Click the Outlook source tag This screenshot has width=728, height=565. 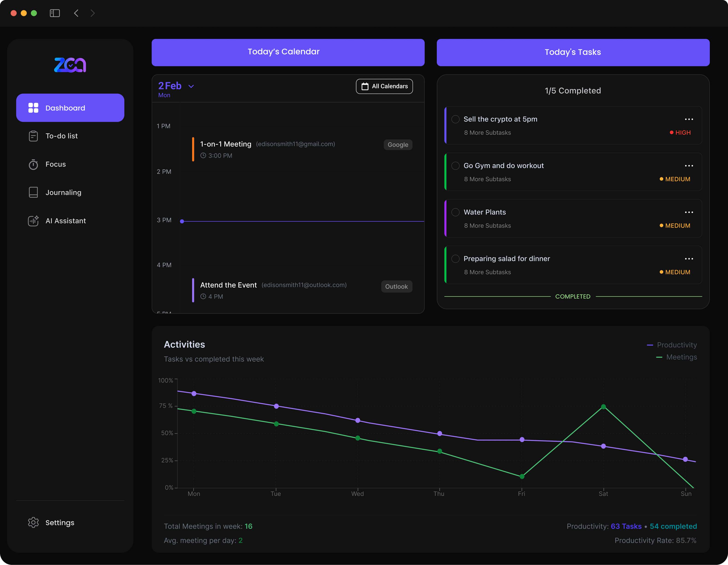[x=397, y=286]
